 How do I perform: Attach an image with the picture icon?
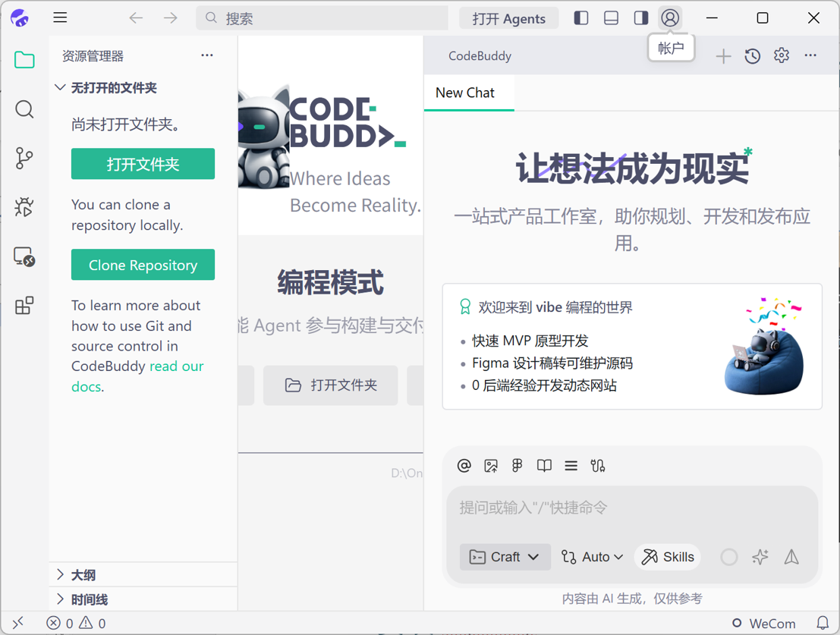point(491,466)
